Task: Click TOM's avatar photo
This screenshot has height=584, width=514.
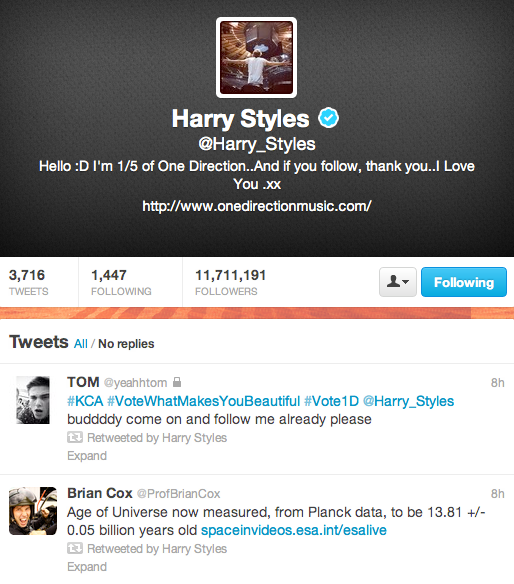Action: 33,400
